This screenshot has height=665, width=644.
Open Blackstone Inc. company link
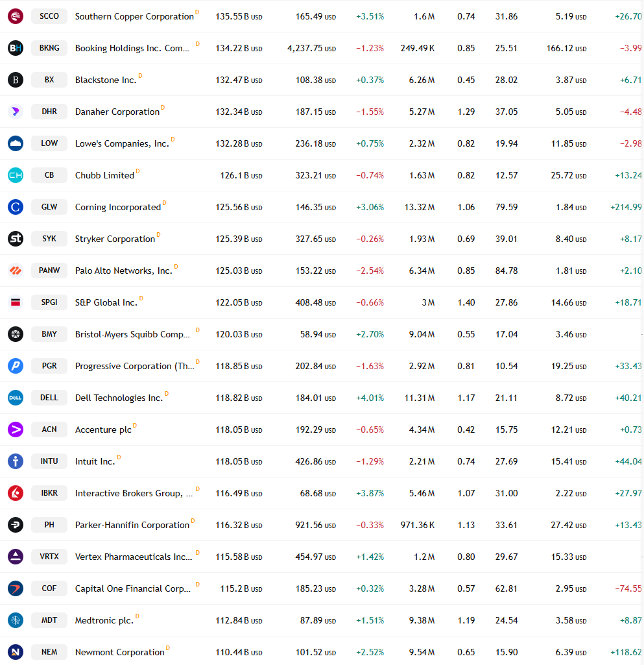[x=106, y=80]
